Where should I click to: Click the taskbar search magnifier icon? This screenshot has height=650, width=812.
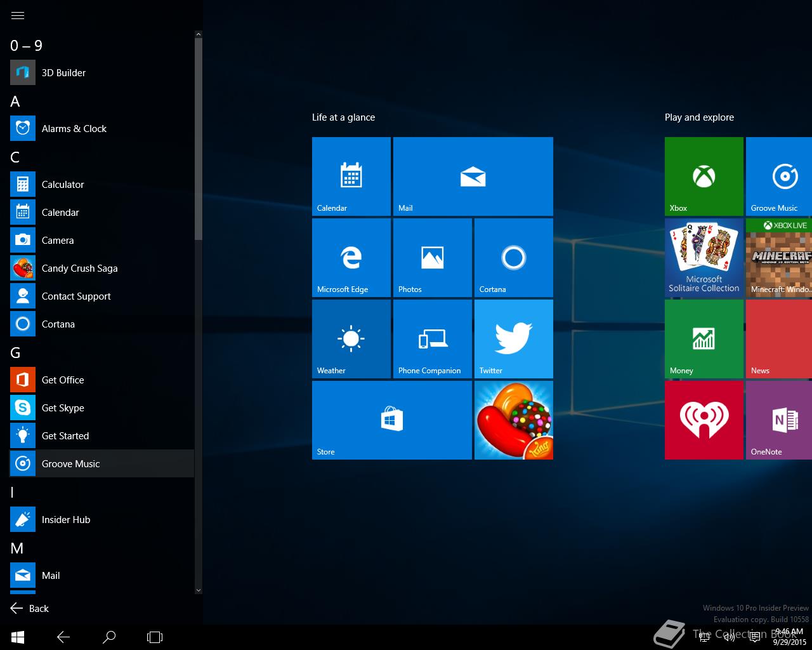point(109,637)
